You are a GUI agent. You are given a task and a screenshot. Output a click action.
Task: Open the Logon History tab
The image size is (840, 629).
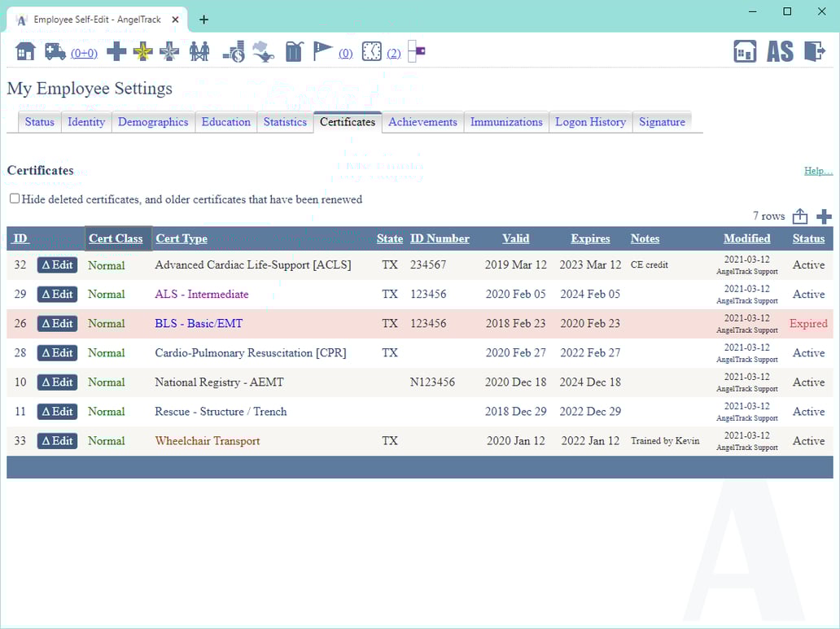pyautogui.click(x=591, y=121)
